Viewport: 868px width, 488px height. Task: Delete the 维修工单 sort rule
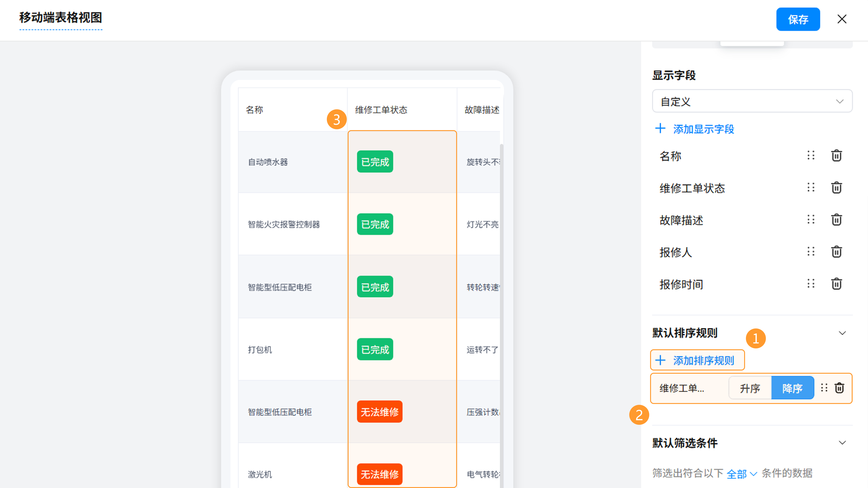pyautogui.click(x=839, y=388)
